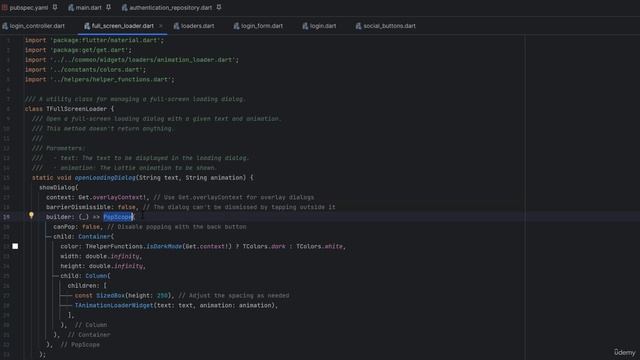Click 'width: double.infinity' line
The image size is (640, 360).
click(101, 256)
